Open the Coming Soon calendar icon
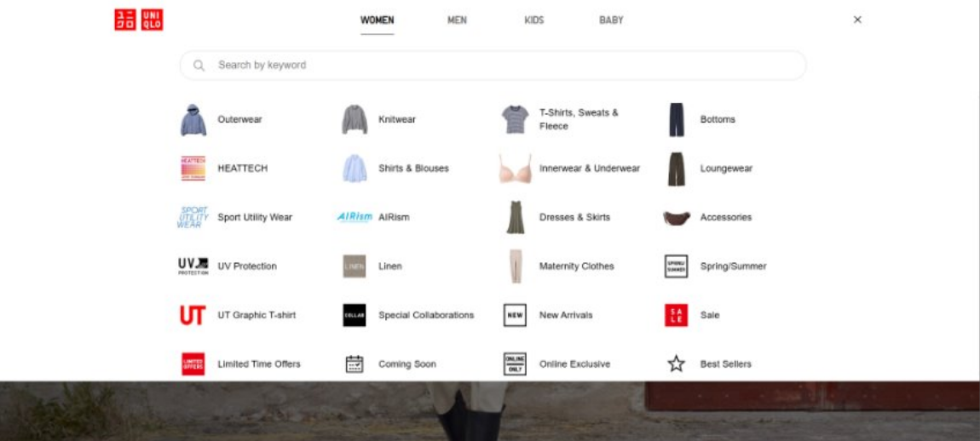The height and width of the screenshot is (441, 980). (354, 364)
